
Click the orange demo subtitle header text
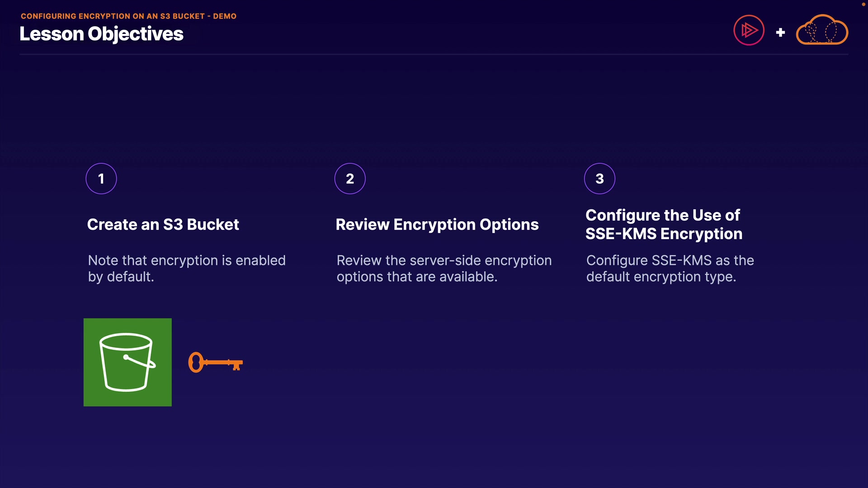(x=128, y=16)
